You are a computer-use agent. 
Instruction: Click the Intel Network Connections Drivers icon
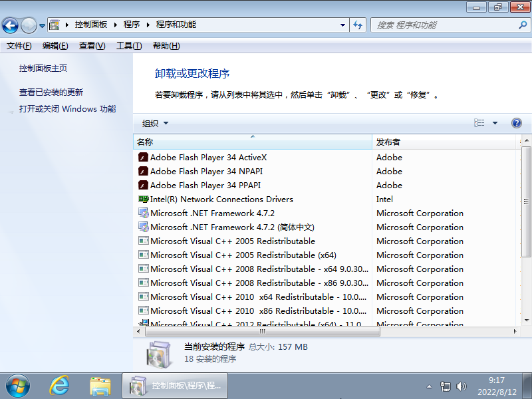[x=144, y=199]
